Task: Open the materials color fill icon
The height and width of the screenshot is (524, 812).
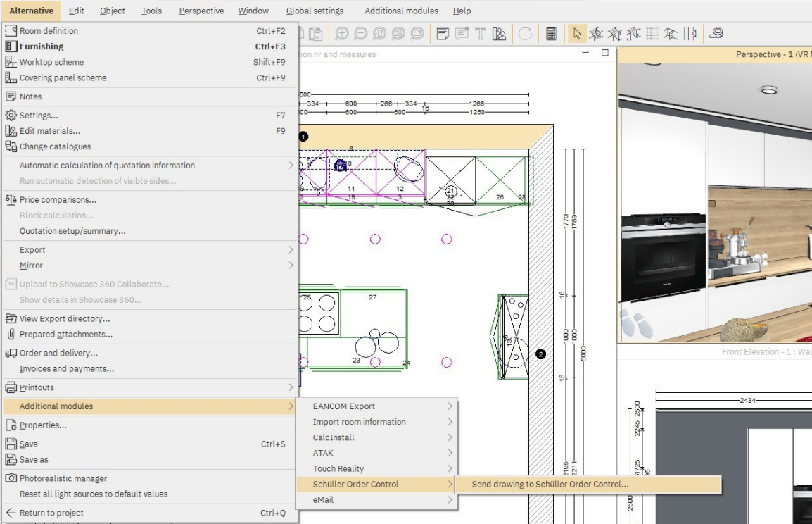Action: [x=500, y=32]
